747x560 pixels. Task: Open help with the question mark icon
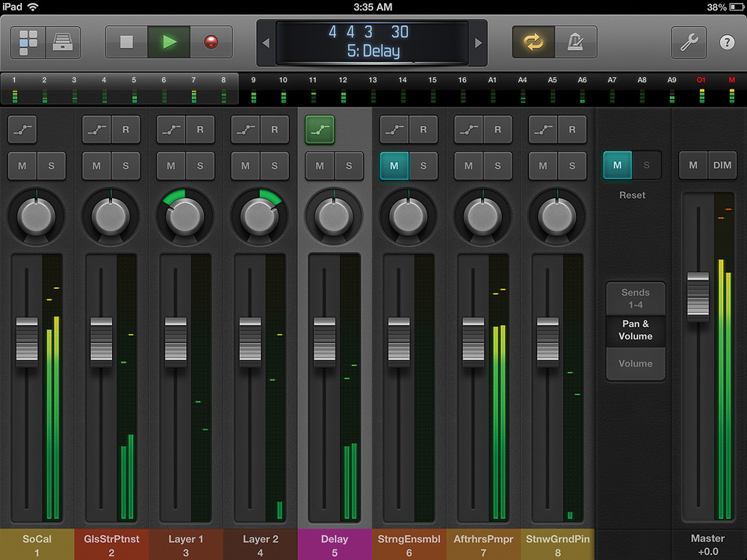pos(727,43)
